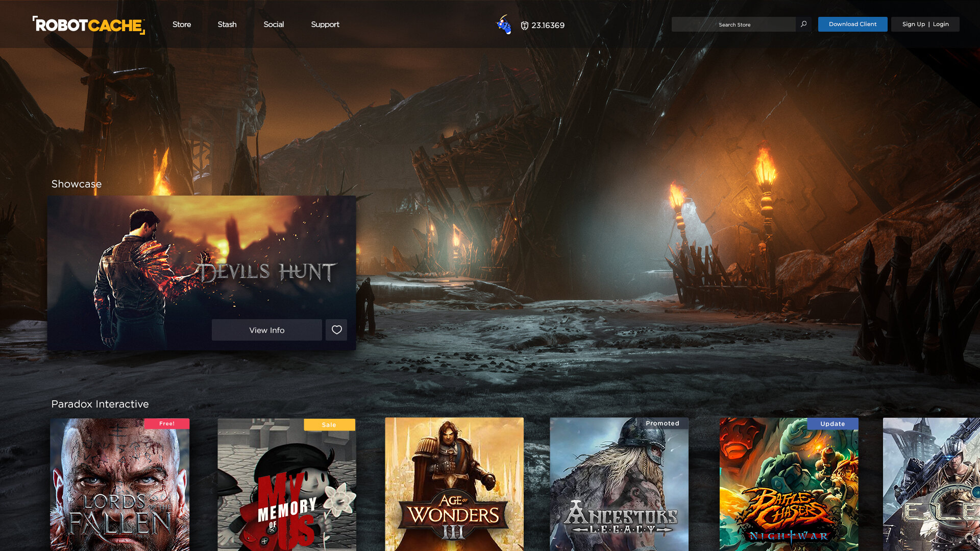Screen dimensions: 980x551
Task: Open the Devil's Hunt showcase banner
Action: click(202, 273)
